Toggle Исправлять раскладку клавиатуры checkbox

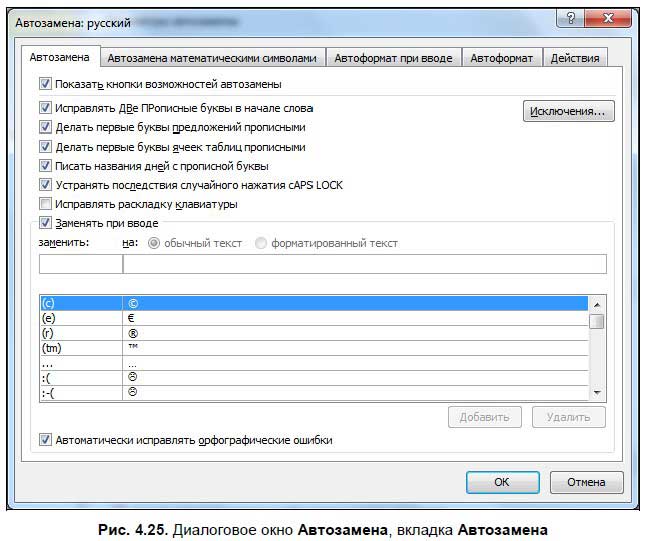(45, 204)
